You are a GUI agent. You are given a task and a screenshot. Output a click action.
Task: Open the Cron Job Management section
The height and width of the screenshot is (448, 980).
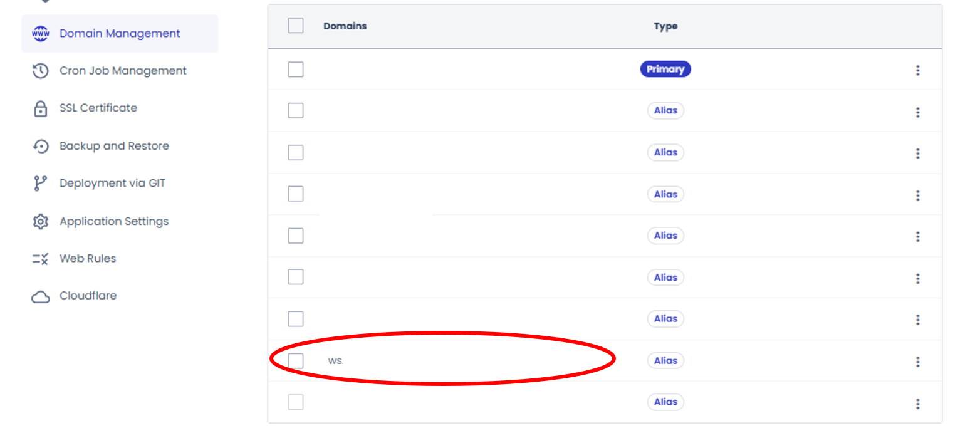click(x=123, y=71)
